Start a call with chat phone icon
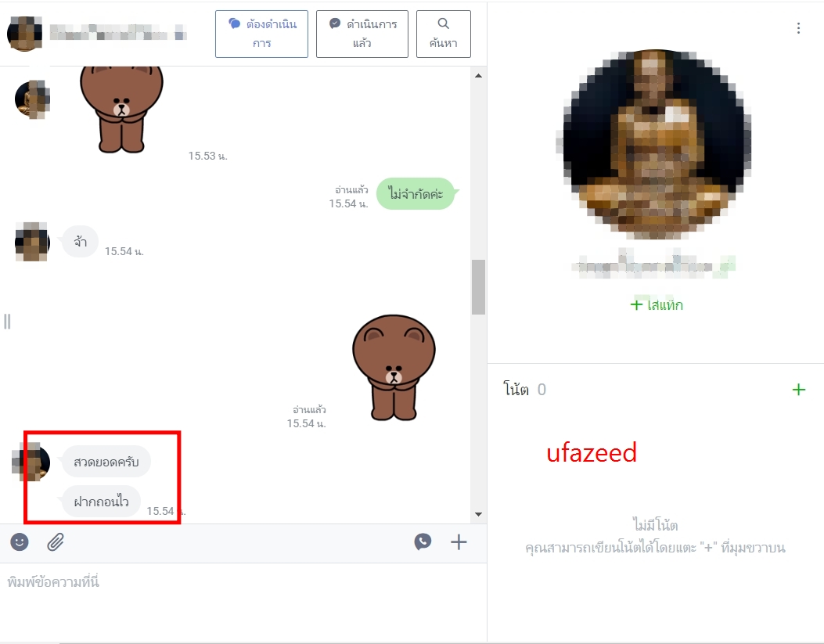 (423, 541)
